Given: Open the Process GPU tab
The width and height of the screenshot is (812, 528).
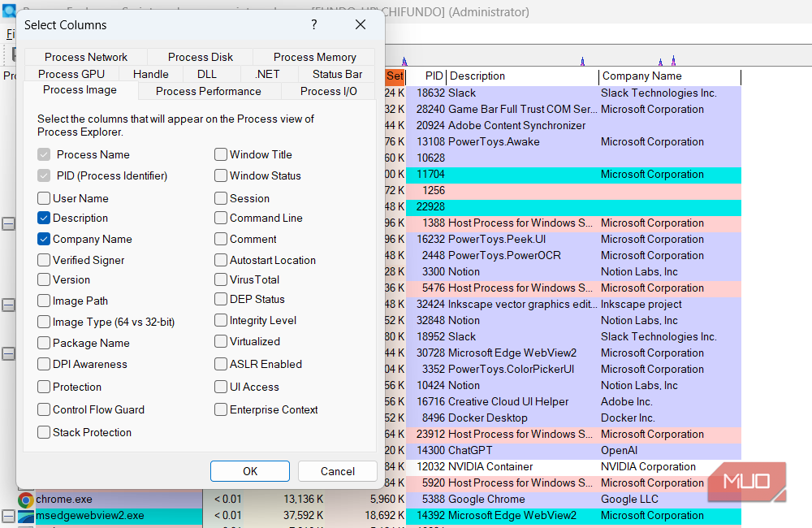Looking at the screenshot, I should 71,74.
